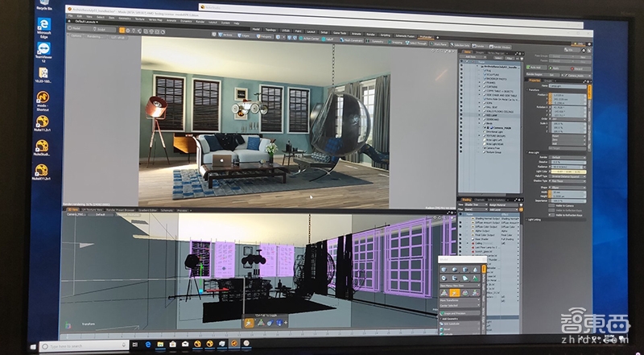644x355 pixels.
Task: Click the Light Color field
Action: [x=569, y=171]
